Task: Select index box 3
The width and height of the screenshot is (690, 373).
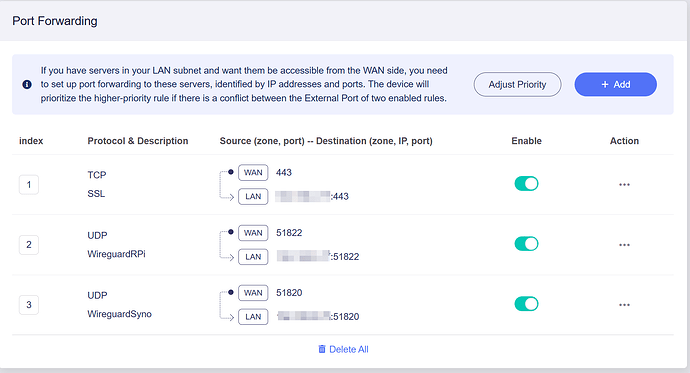Action: [x=29, y=304]
